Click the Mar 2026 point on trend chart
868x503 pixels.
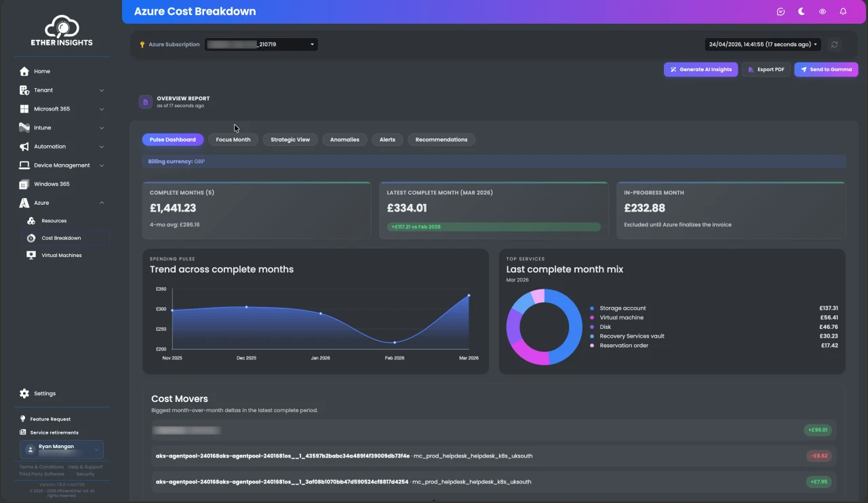(x=469, y=295)
